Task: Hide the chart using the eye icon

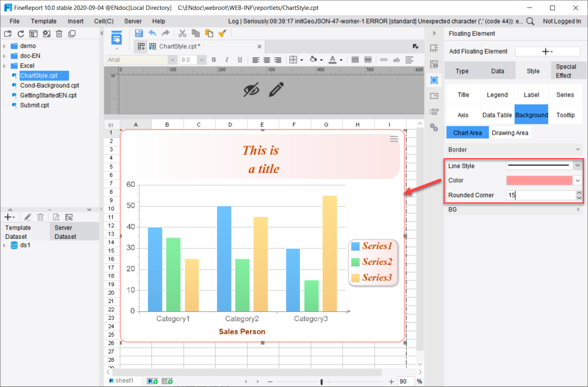Action: coord(251,90)
